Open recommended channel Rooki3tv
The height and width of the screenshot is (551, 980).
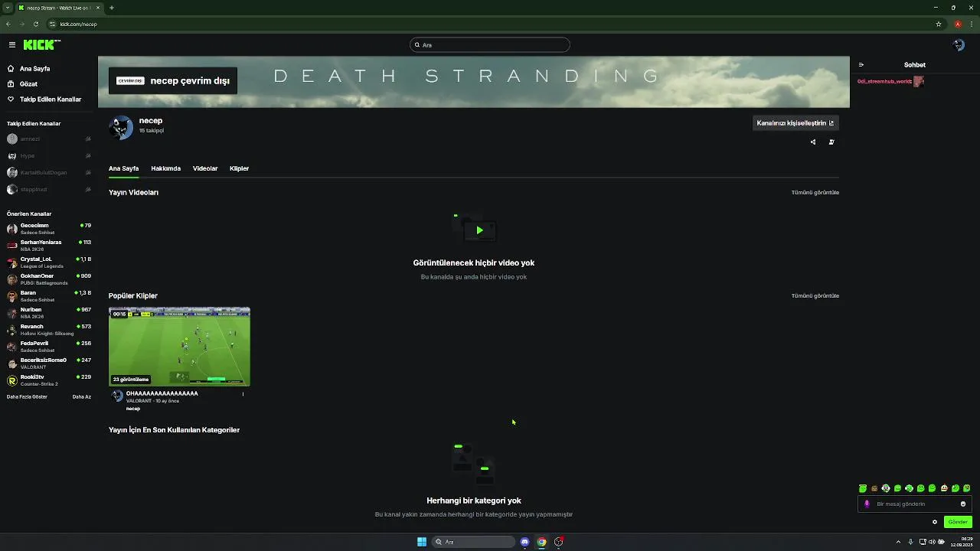[x=49, y=380]
